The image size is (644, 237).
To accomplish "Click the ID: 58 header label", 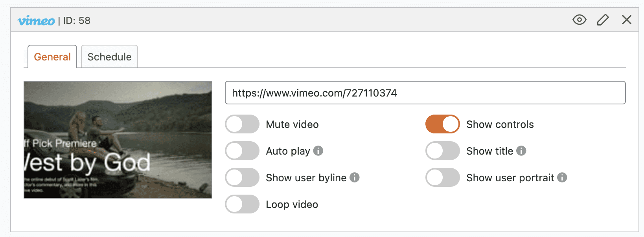I will click(77, 20).
